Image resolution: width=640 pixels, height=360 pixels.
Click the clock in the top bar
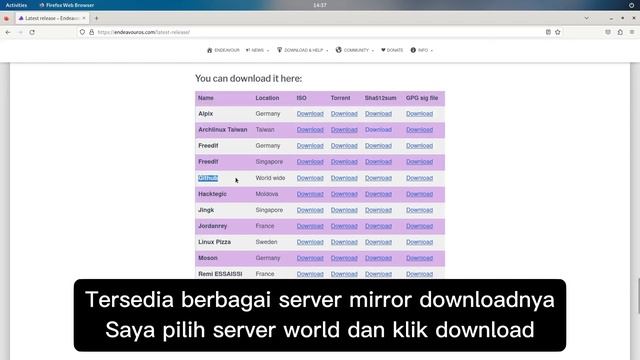pos(320,5)
